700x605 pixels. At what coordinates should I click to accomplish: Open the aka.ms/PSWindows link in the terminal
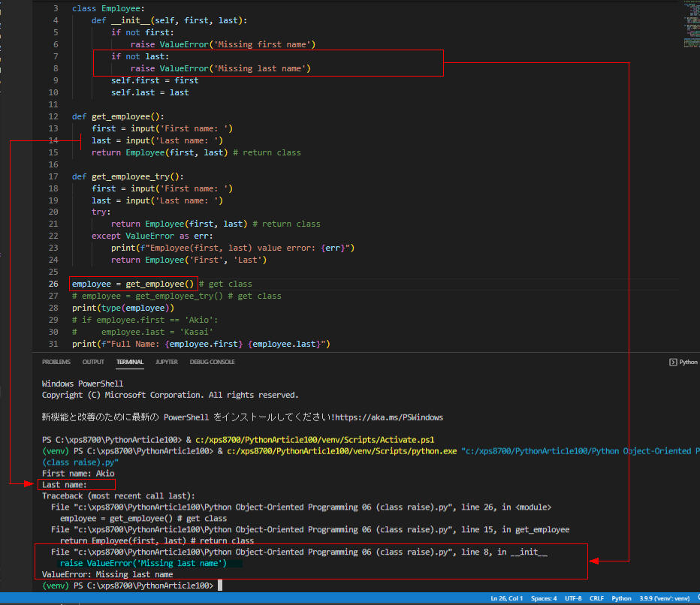389,417
